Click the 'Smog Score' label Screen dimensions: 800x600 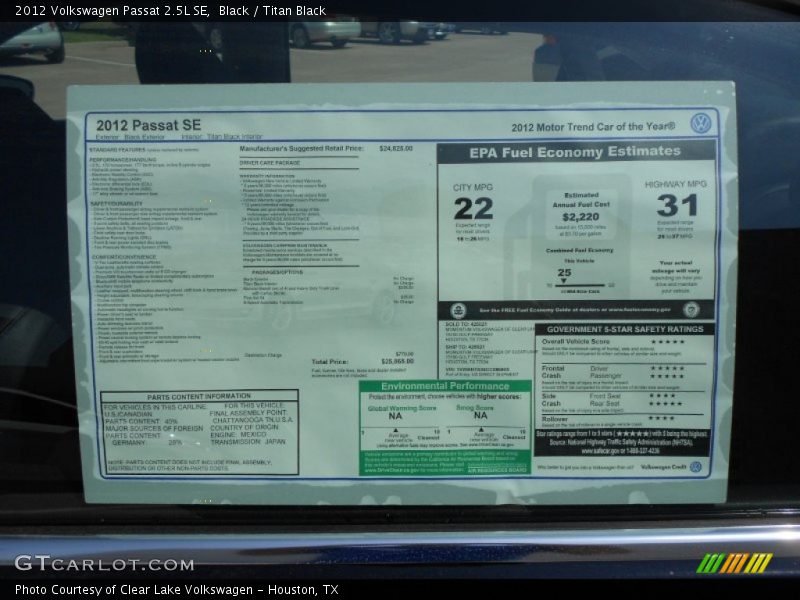tap(474, 408)
